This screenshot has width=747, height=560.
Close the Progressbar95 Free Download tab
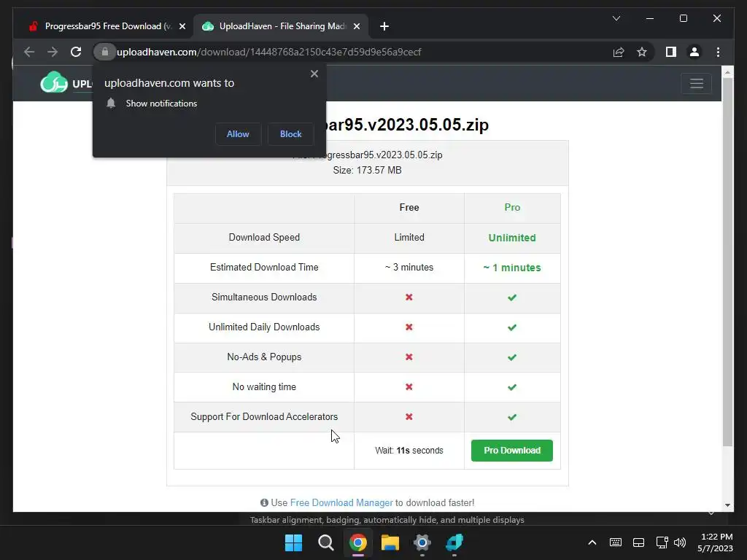182,26
